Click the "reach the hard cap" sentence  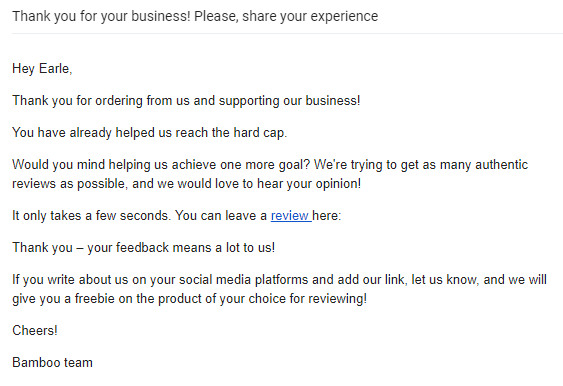coord(149,132)
